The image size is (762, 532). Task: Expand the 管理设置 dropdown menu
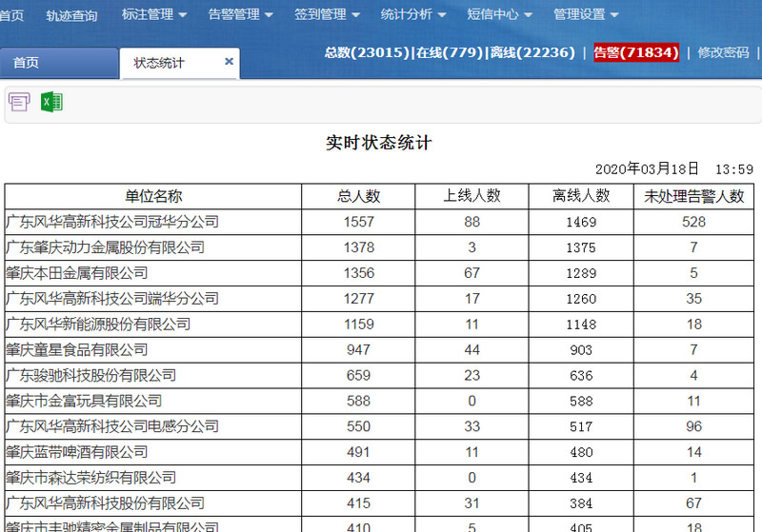pos(587,14)
